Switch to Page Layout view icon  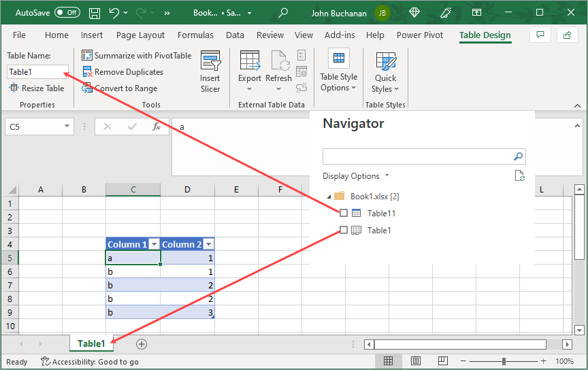[x=416, y=361]
